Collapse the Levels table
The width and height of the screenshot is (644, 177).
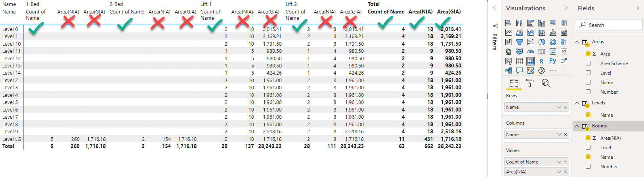pos(577,103)
